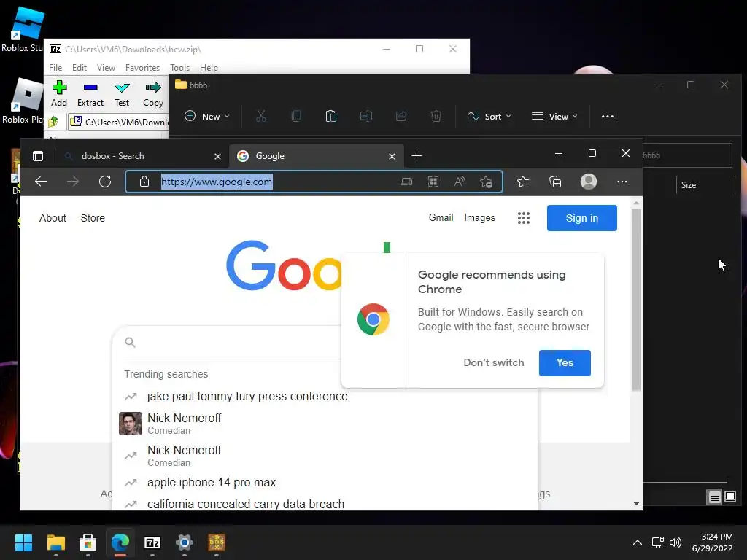Image resolution: width=747 pixels, height=560 pixels.
Task: Select california concealed carry data breach suggestion
Action: pos(246,504)
